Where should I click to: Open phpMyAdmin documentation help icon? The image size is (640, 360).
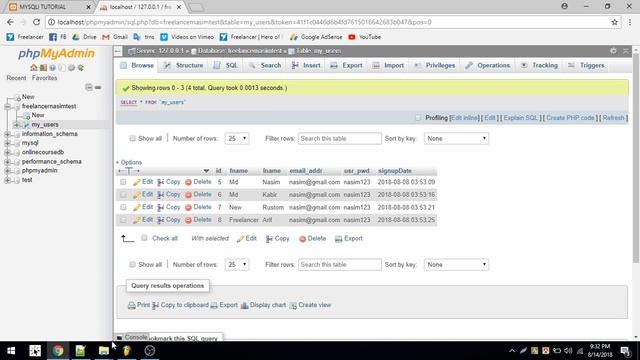[53, 68]
